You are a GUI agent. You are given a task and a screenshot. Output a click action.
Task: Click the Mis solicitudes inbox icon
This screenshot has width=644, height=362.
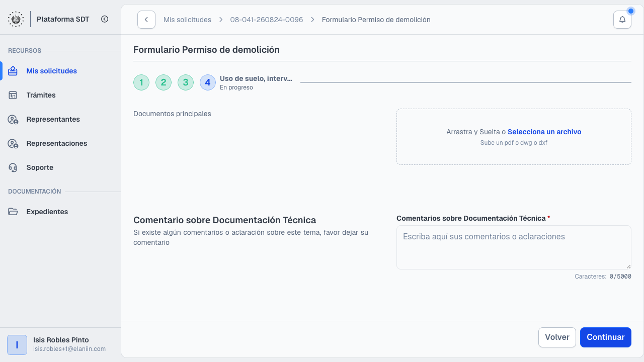pyautogui.click(x=13, y=71)
